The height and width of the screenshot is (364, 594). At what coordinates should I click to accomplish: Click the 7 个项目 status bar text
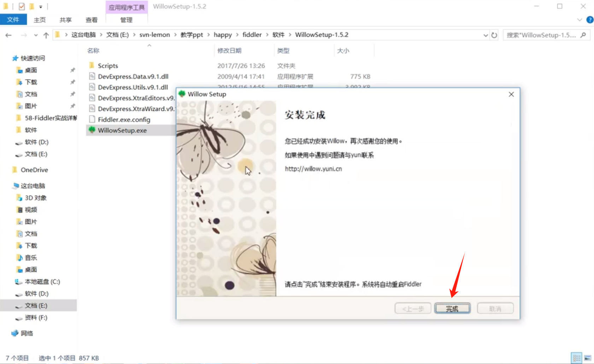pos(17,358)
